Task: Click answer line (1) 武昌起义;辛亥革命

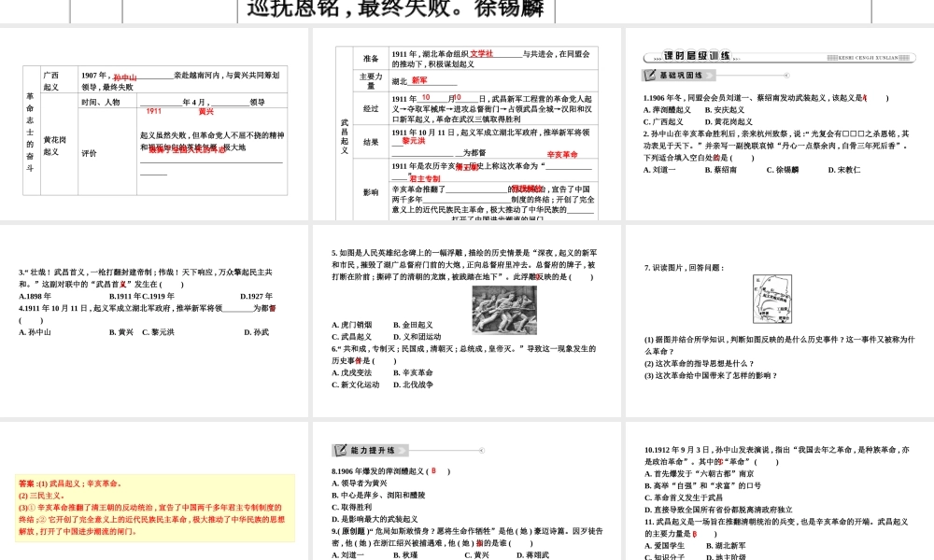Action: (70, 483)
